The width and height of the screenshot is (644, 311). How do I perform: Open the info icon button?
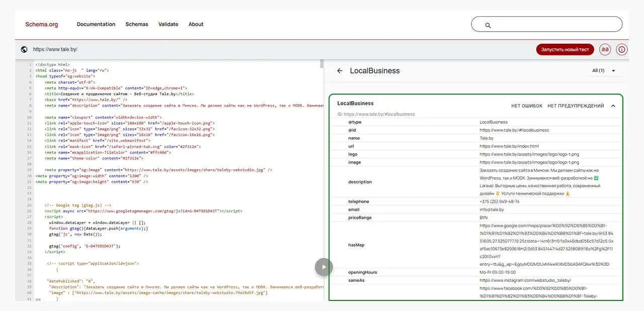[x=622, y=49]
